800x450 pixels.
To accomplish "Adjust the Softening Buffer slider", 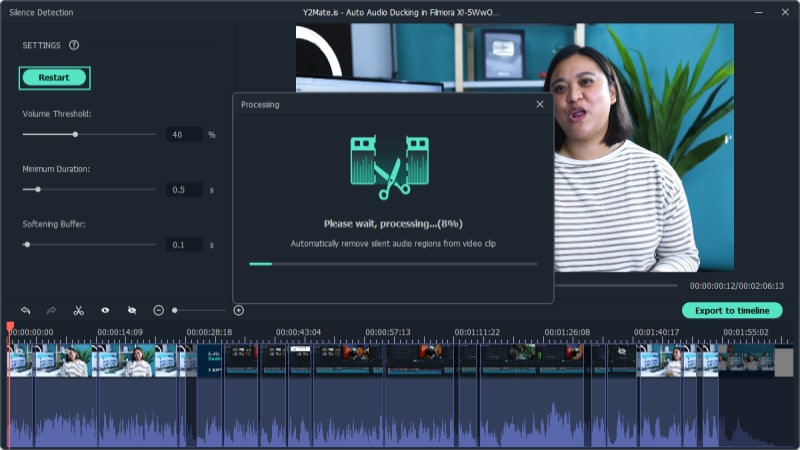I will coord(89,244).
